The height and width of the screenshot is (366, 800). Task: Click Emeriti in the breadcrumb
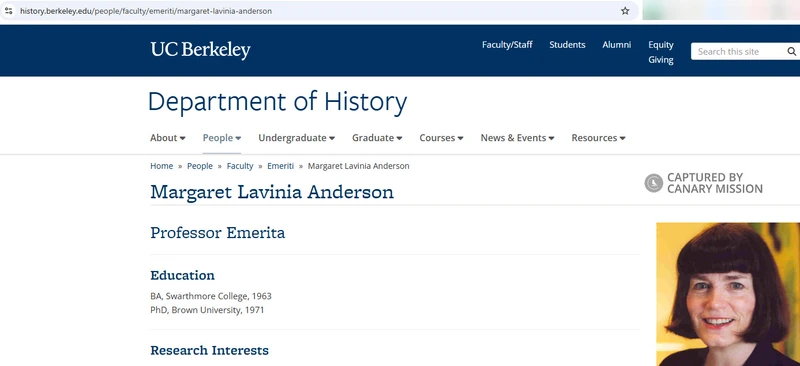(281, 166)
